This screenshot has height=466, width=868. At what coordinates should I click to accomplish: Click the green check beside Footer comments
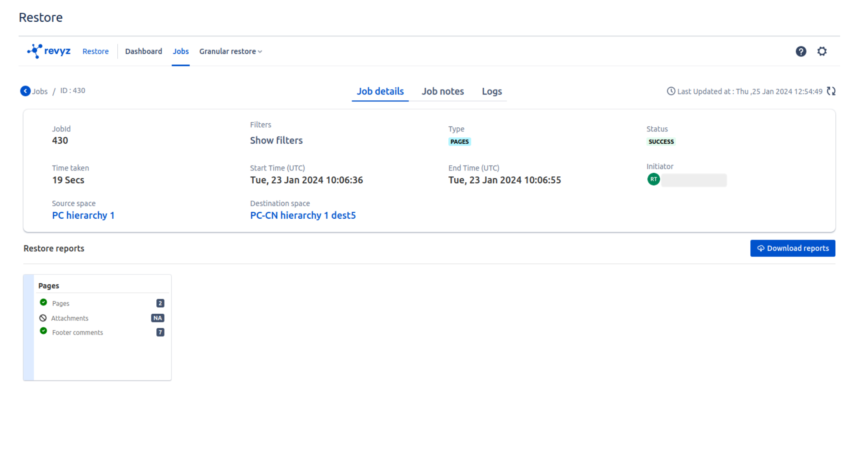pos(44,331)
